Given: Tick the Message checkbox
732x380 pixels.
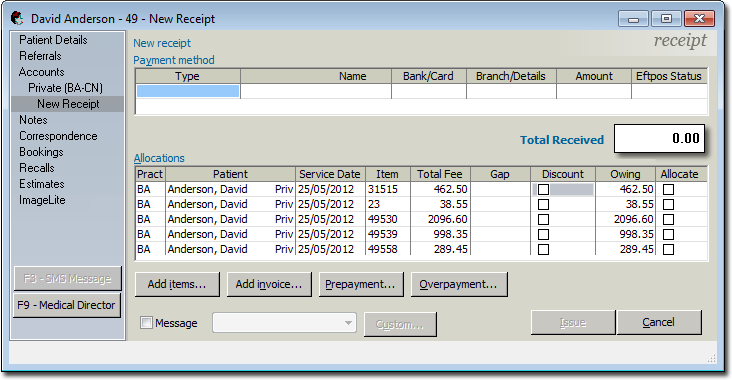Looking at the screenshot, I should 146,323.
